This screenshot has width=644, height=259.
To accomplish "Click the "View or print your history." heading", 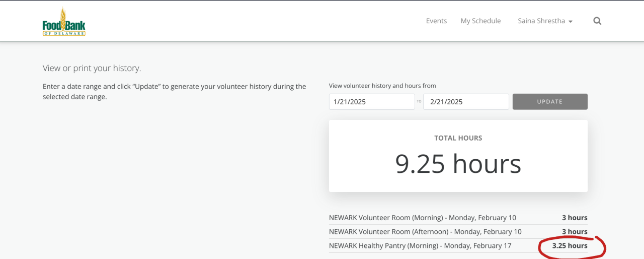I will pyautogui.click(x=92, y=68).
